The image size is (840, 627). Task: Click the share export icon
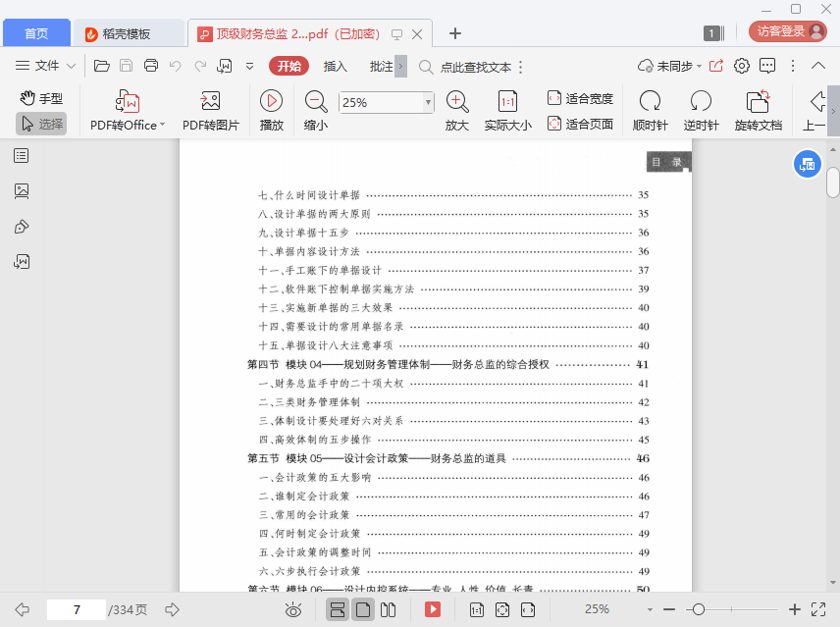[x=716, y=66]
